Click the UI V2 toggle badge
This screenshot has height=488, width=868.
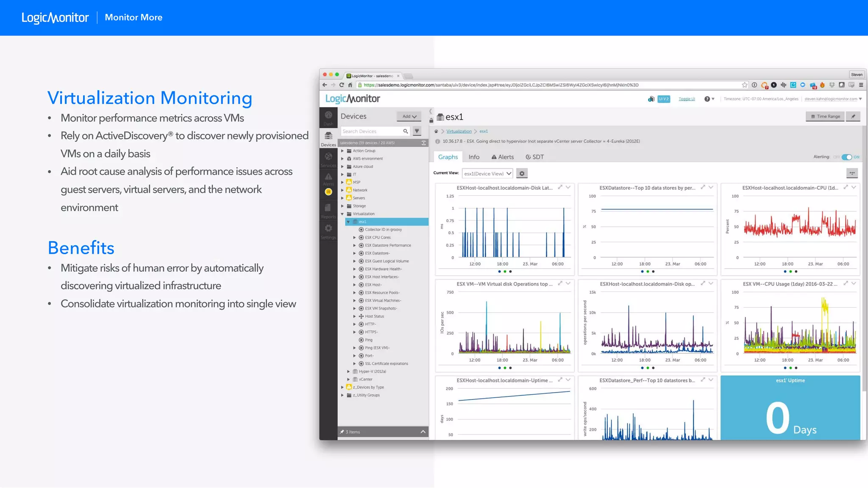pyautogui.click(x=664, y=99)
